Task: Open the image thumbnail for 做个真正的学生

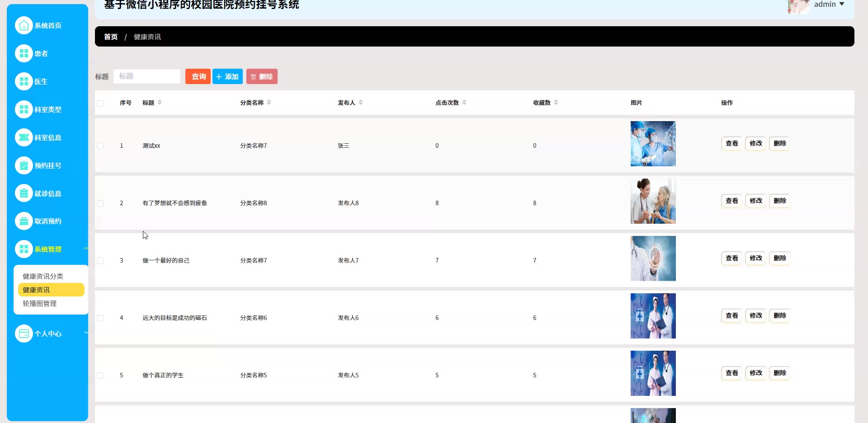Action: point(653,373)
